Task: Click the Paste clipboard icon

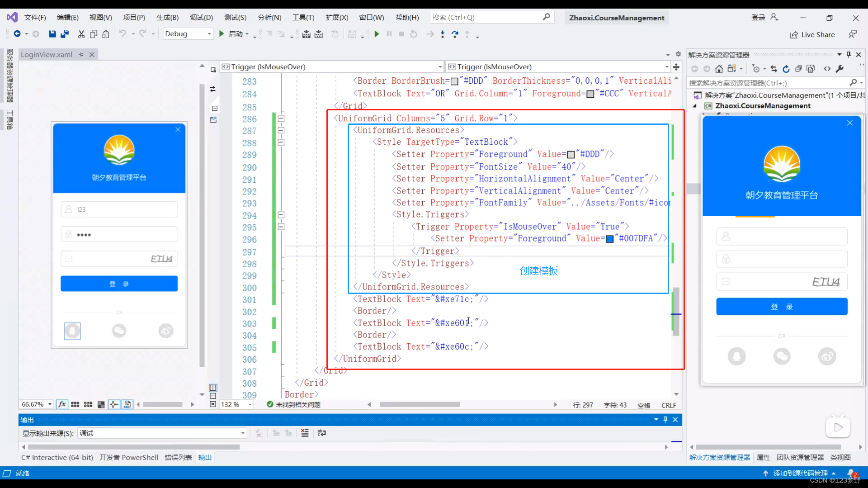Action: [x=105, y=34]
